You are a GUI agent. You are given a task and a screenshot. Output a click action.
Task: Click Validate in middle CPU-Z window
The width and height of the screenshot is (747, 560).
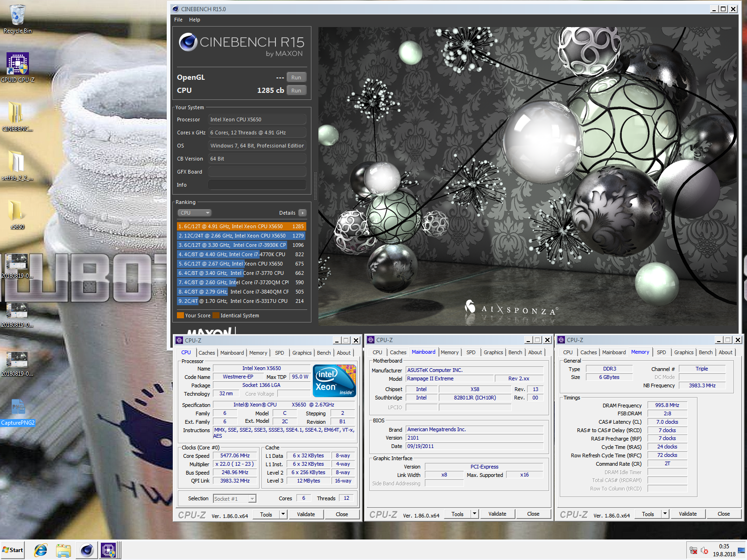coord(497,514)
